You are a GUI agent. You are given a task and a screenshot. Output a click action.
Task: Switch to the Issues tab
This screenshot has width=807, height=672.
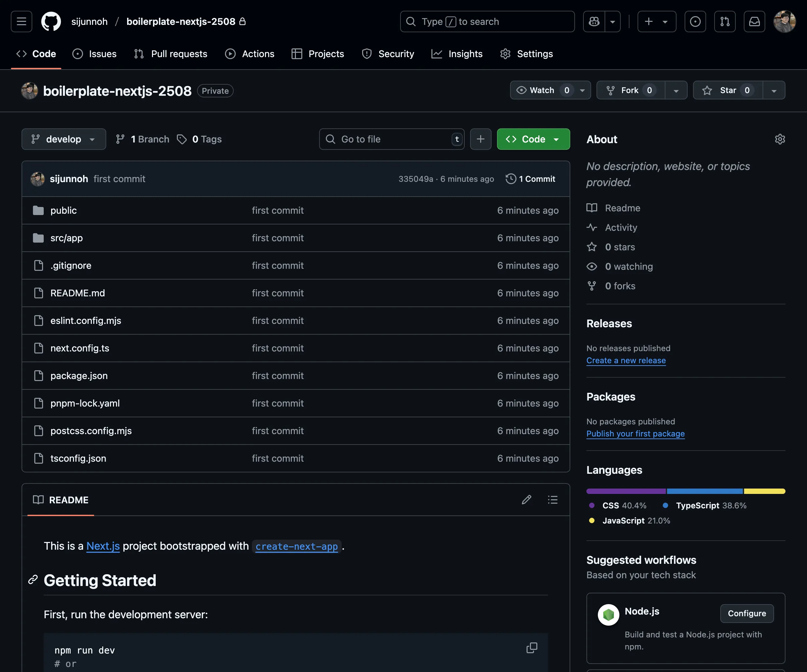coord(94,54)
